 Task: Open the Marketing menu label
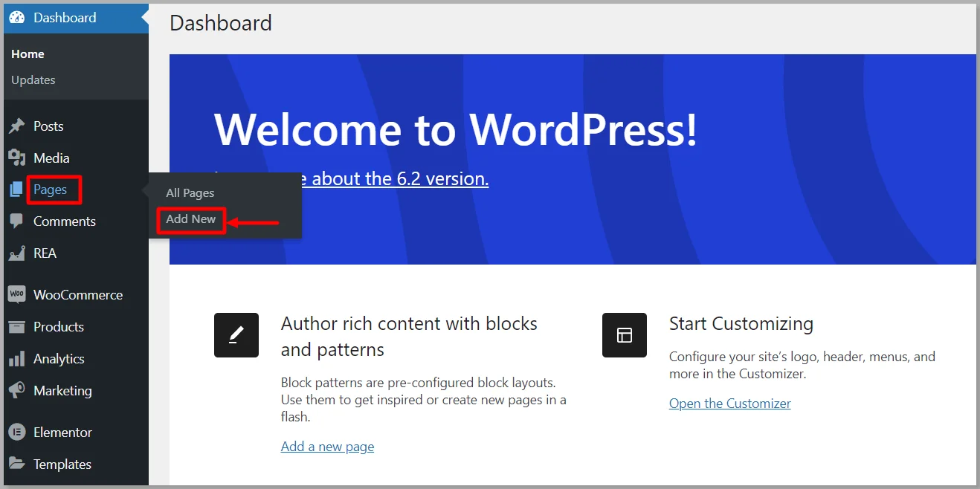pos(62,391)
